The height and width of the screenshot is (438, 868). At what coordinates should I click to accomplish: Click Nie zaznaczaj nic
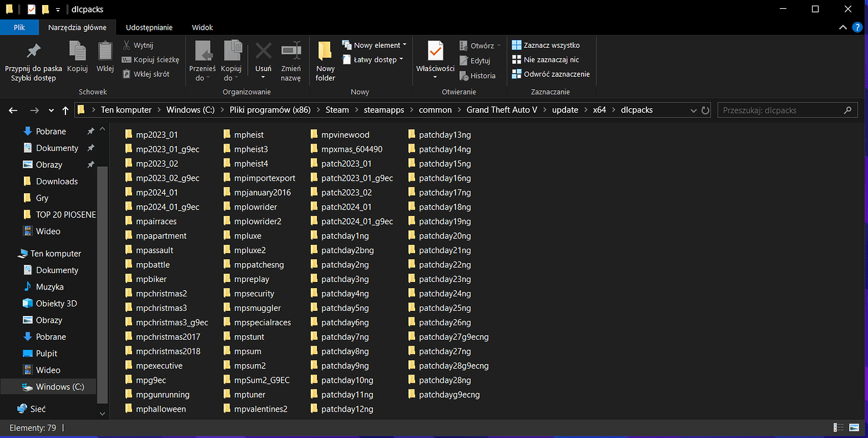[x=549, y=59]
